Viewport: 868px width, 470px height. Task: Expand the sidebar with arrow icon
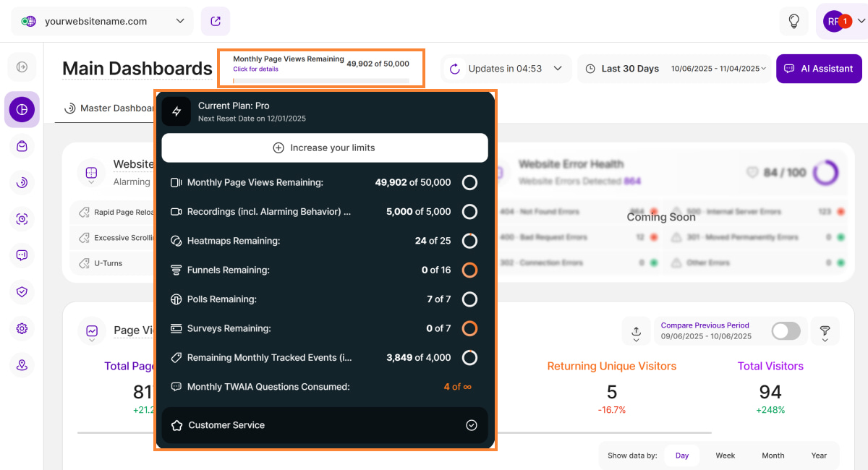pyautogui.click(x=22, y=67)
